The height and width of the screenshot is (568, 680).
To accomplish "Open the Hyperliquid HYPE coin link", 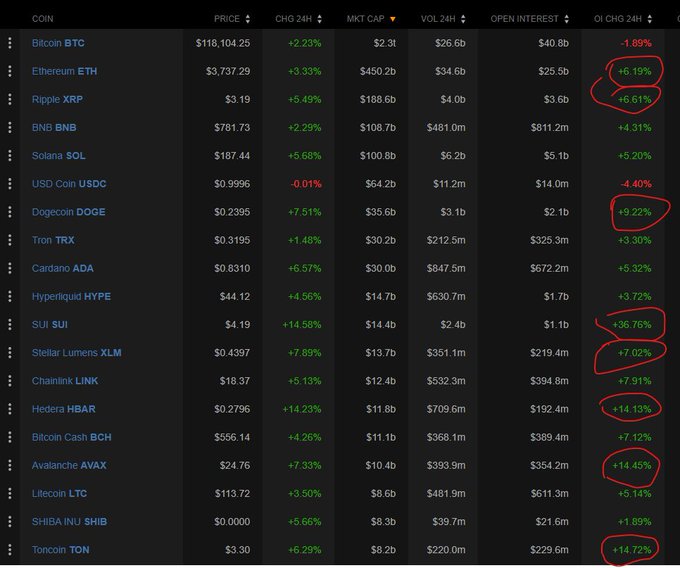I will coord(71,297).
